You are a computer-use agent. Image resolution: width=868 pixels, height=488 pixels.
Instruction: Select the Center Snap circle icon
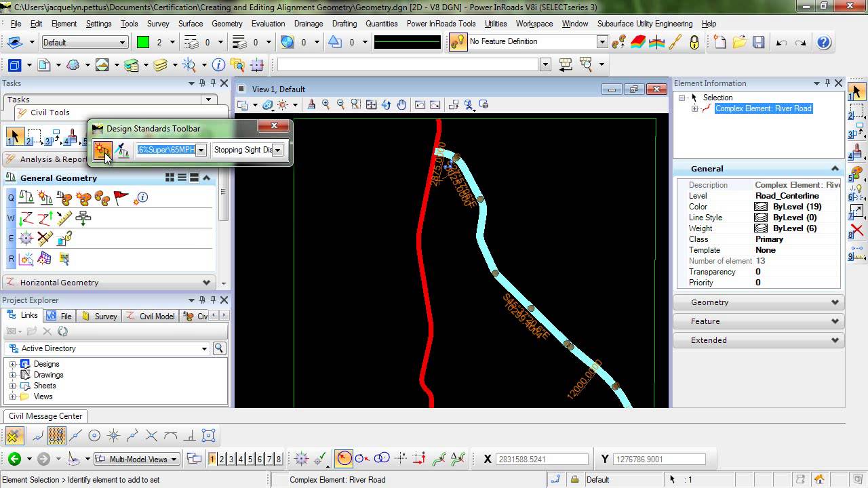point(94,436)
